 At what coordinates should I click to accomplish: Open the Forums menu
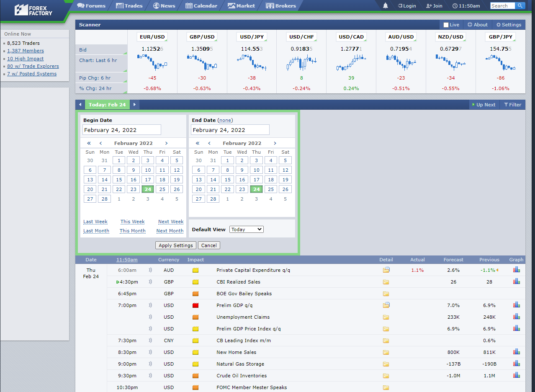tap(91, 6)
